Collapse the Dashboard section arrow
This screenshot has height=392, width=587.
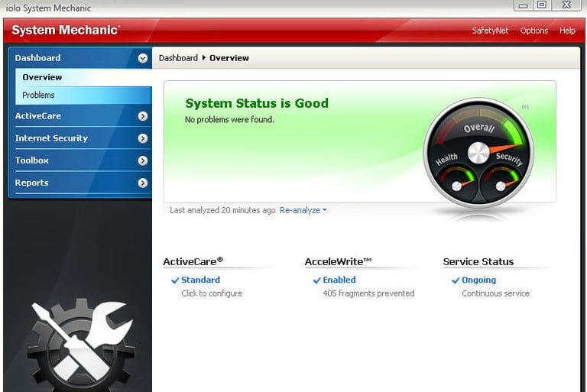(x=143, y=58)
